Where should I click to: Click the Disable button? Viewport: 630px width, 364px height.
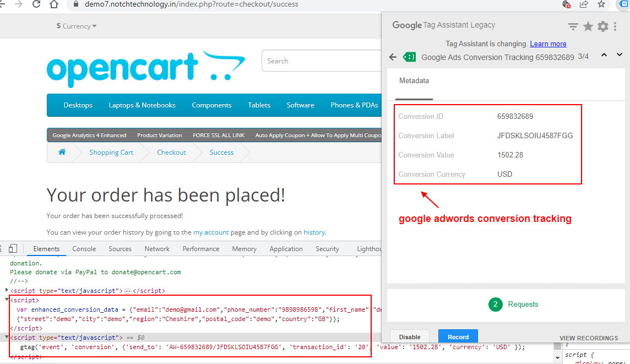[409, 336]
